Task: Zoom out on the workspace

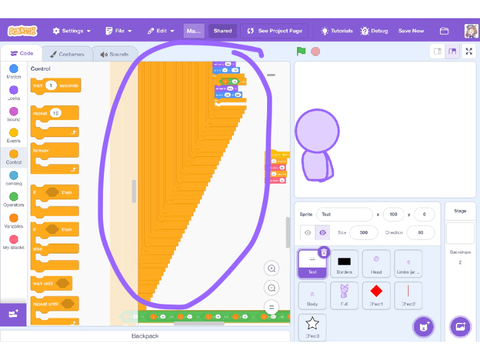Action: (272, 288)
